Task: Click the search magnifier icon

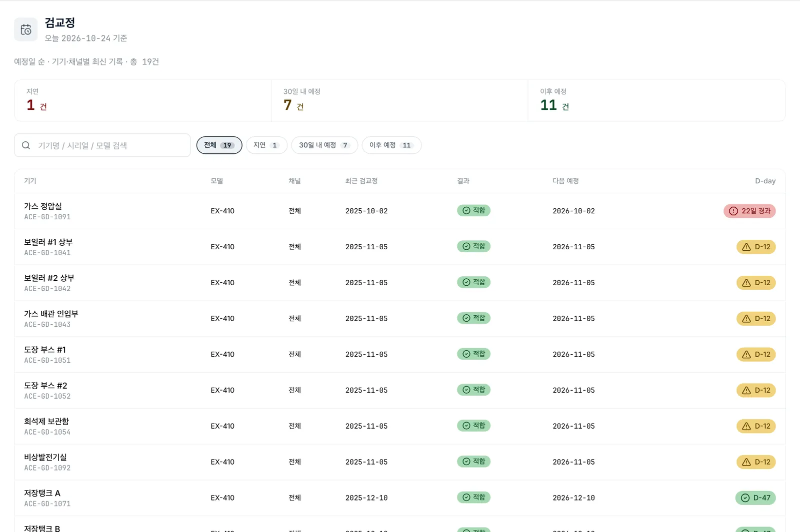Action: [26, 145]
